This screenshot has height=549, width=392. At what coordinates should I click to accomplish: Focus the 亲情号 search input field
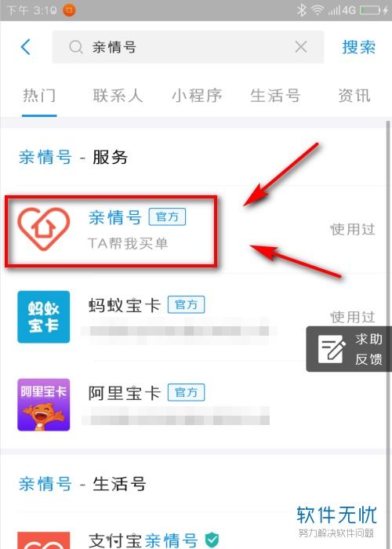pos(188,47)
